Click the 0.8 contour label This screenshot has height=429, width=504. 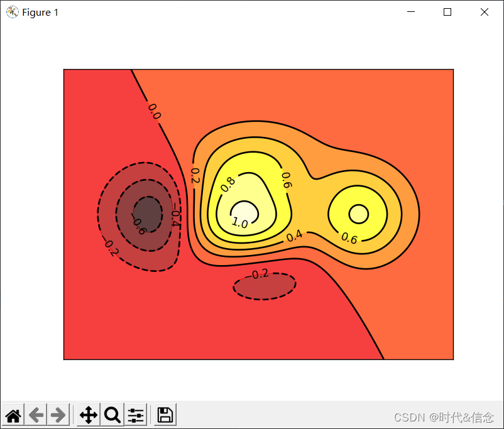pyautogui.click(x=228, y=185)
